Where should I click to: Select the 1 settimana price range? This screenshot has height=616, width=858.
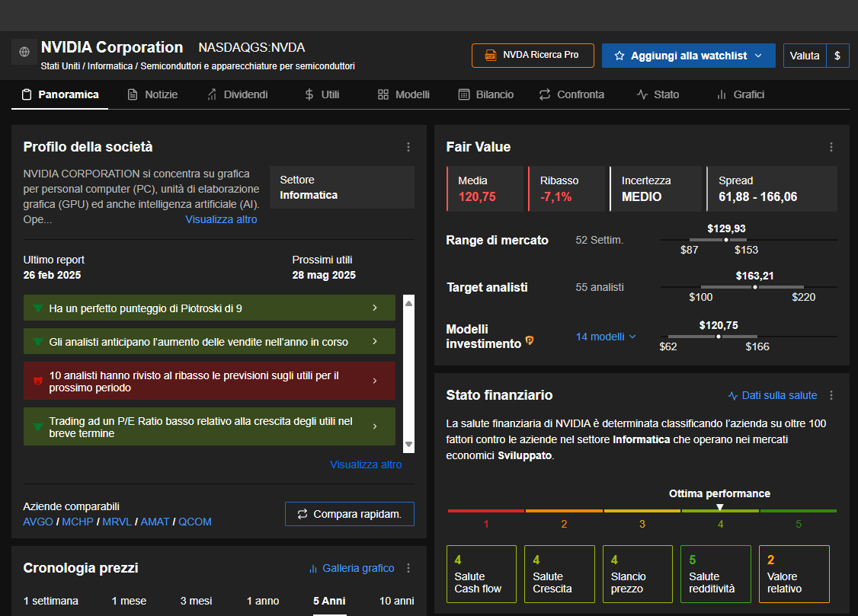tap(51, 602)
